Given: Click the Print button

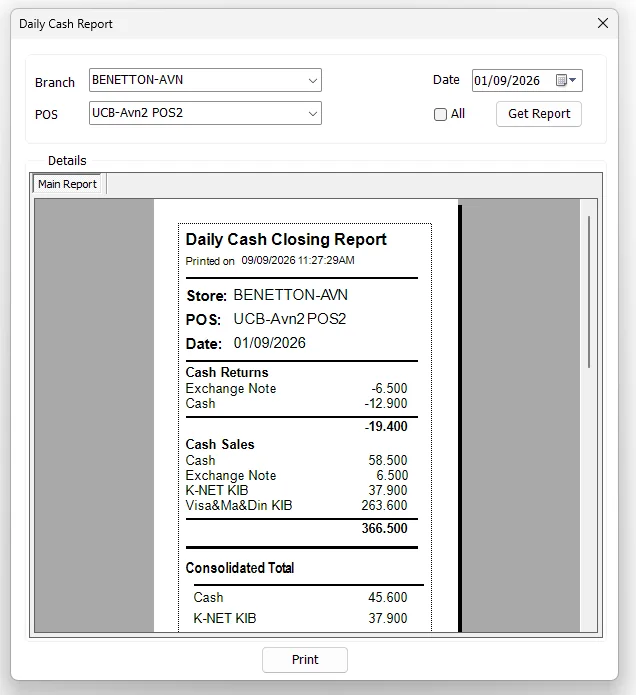Looking at the screenshot, I should click(305, 660).
